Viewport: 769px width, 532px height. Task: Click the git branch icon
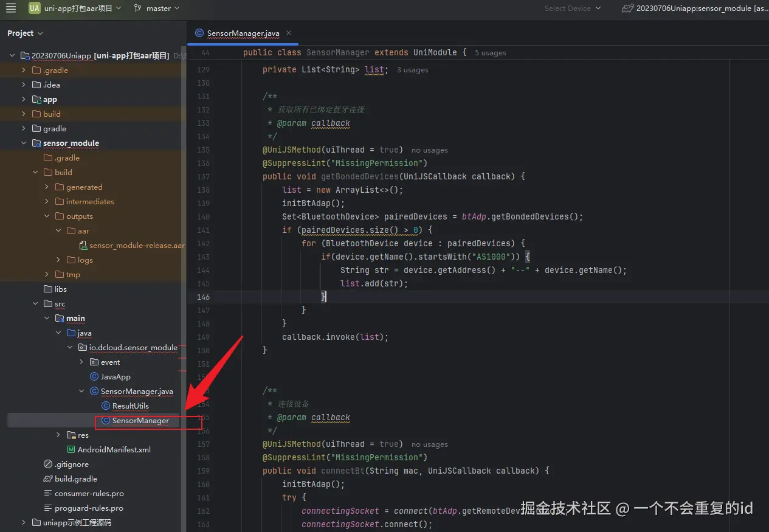[x=138, y=8]
